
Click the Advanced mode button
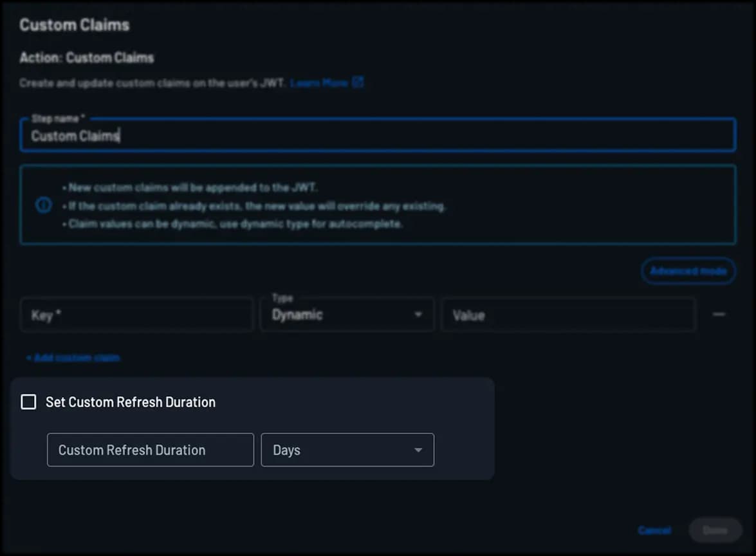pyautogui.click(x=688, y=271)
